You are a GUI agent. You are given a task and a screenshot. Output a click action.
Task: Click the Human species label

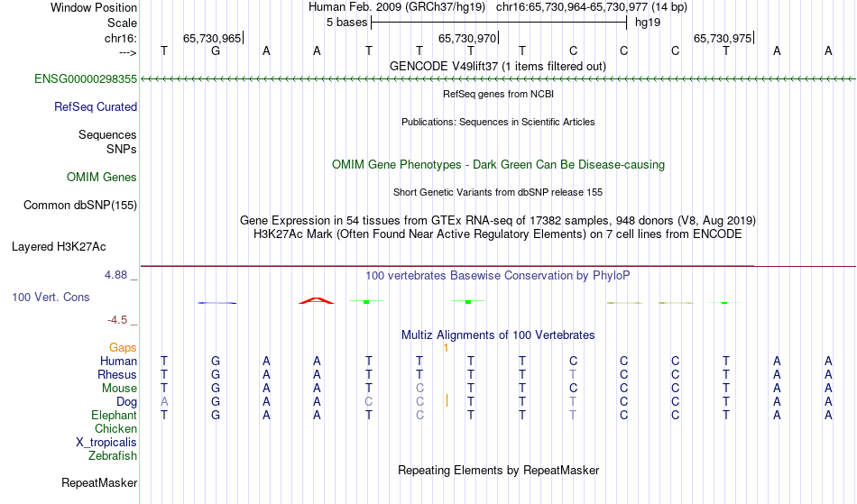click(x=118, y=361)
